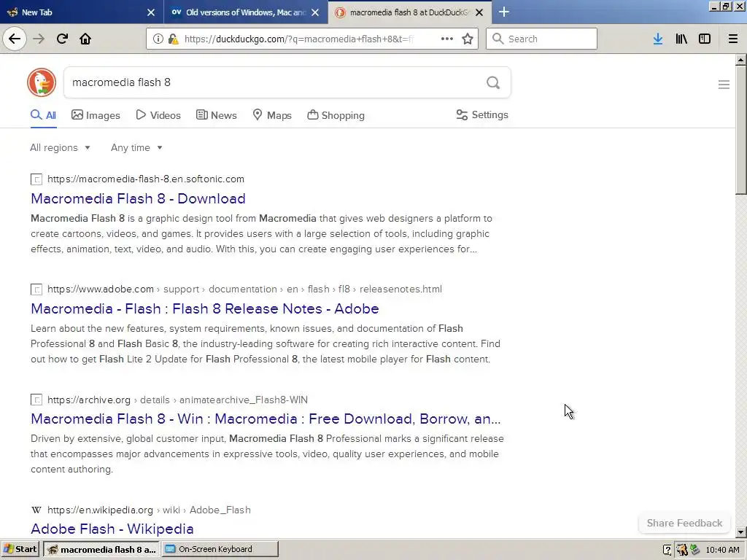Click the Wikipedia W favicon
Image resolution: width=747 pixels, height=560 pixels.
point(36,510)
